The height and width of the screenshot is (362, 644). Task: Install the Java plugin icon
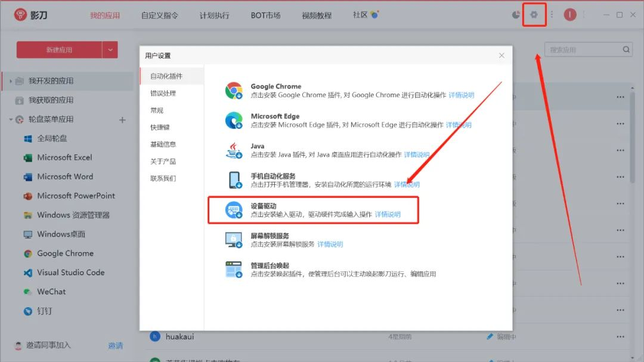click(234, 150)
